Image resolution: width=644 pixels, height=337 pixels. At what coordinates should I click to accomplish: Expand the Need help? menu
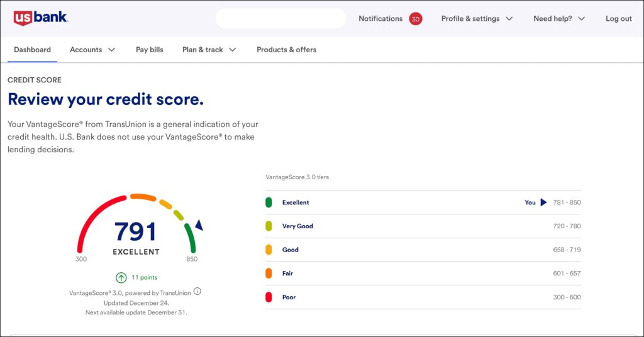click(558, 19)
